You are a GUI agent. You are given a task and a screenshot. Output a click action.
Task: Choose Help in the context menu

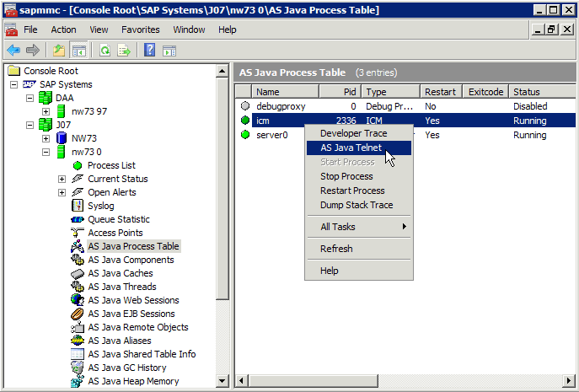358,271
